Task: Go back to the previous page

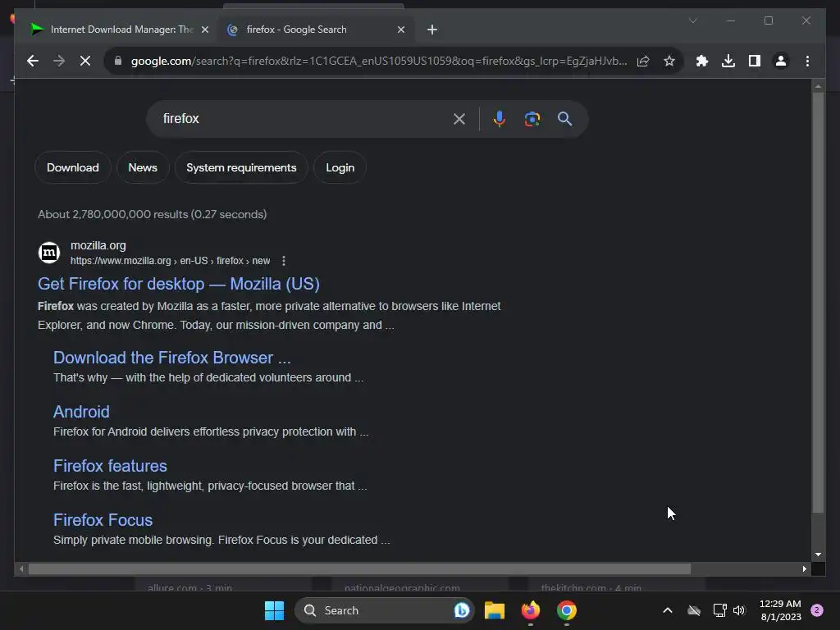Action: click(33, 61)
